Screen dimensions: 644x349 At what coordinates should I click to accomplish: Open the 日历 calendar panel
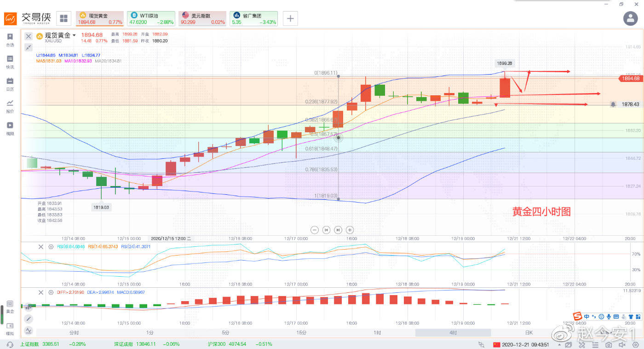pyautogui.click(x=10, y=84)
